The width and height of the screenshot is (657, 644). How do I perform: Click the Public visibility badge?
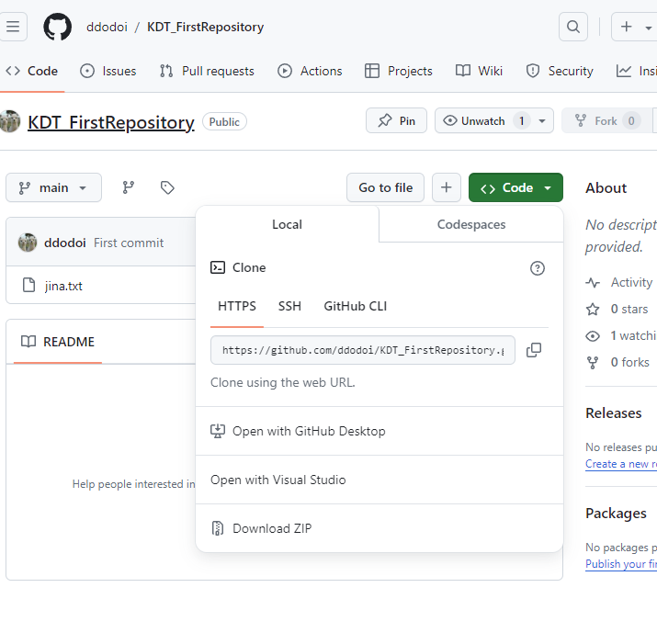tap(224, 122)
